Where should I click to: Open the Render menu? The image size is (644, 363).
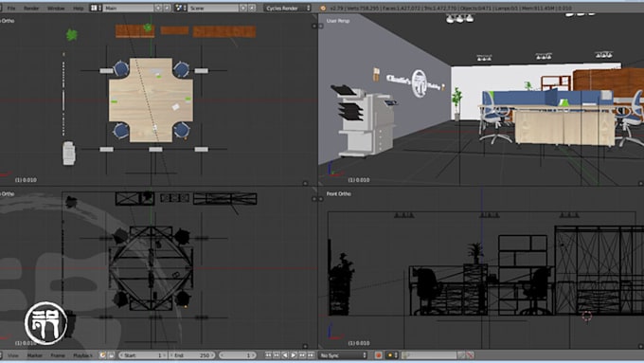pyautogui.click(x=31, y=8)
